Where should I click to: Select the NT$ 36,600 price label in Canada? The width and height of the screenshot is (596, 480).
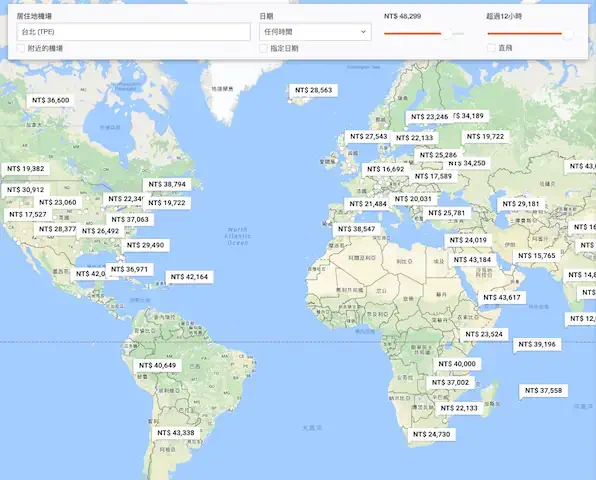[x=51, y=100]
